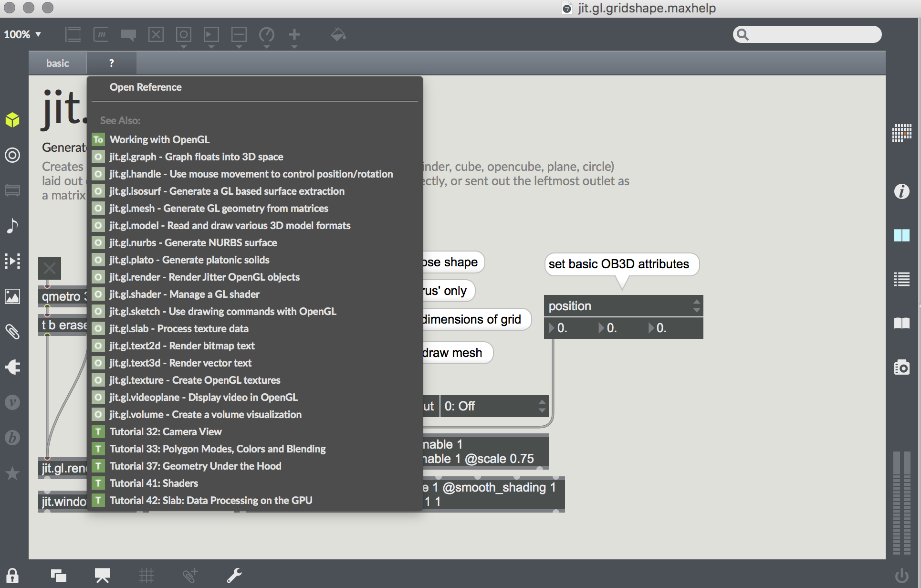Add a comment from toolbar
The width and height of the screenshot is (921, 588).
[128, 35]
